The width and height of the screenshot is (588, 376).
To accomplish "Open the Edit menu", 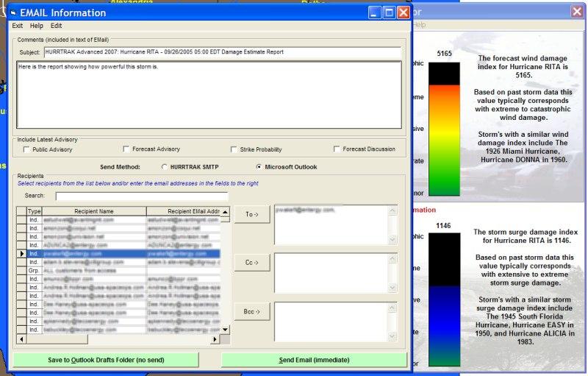I will click(56, 26).
